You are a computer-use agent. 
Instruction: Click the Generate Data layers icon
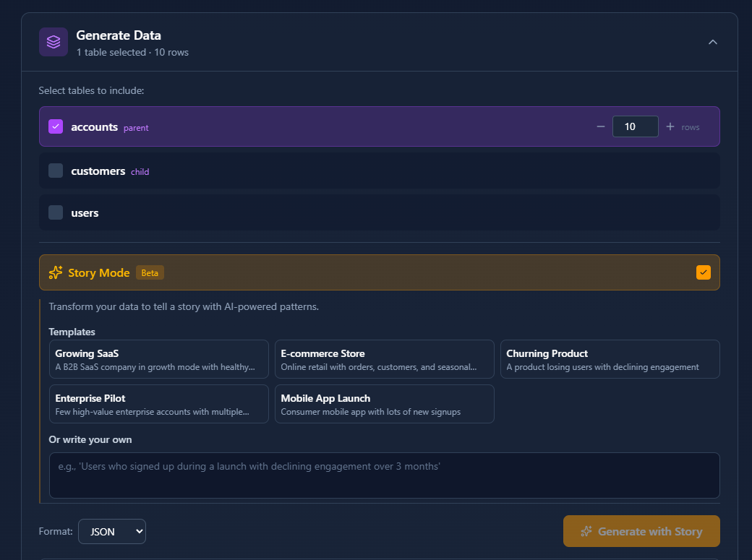(53, 41)
